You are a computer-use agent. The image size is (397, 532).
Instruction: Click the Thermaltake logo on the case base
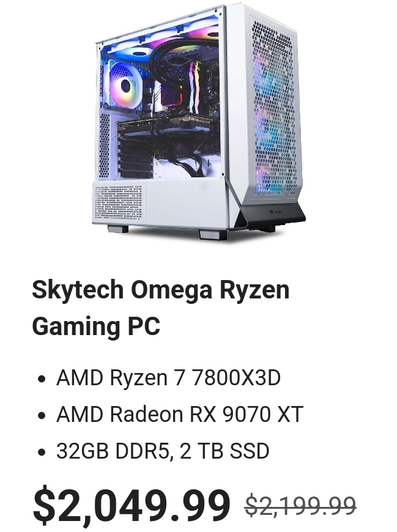(275, 213)
